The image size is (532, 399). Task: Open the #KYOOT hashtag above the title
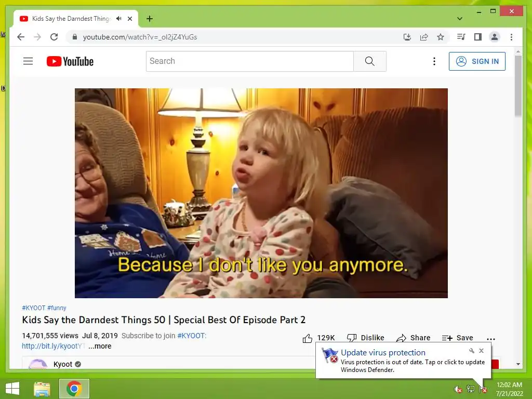34,308
